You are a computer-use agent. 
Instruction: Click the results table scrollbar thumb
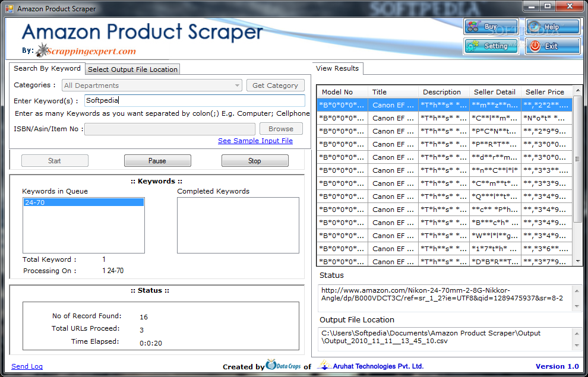click(x=577, y=159)
